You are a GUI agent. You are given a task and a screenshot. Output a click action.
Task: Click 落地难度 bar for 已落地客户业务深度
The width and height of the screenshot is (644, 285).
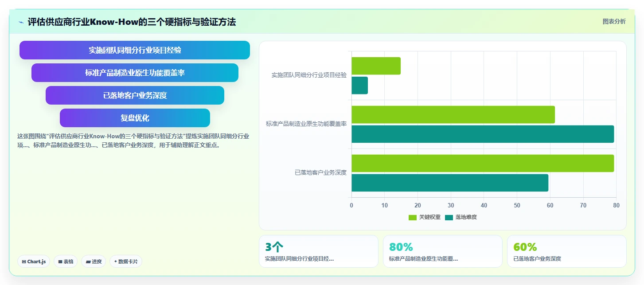pyautogui.click(x=450, y=183)
